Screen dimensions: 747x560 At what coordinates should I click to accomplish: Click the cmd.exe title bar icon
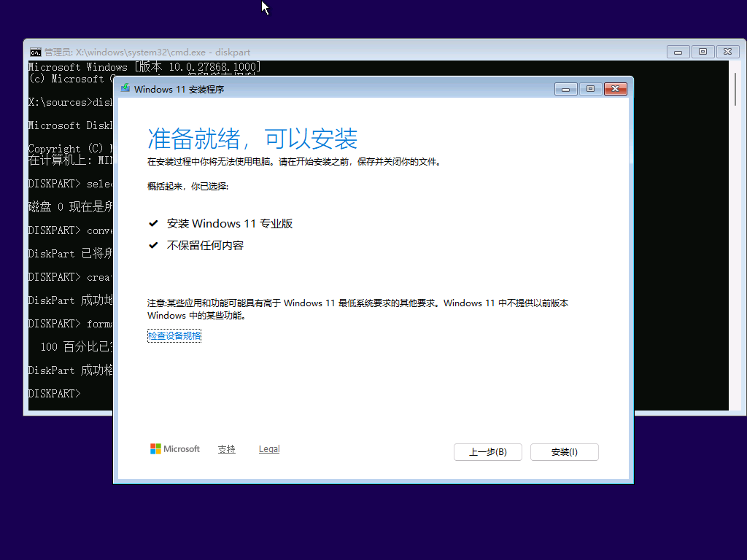pos(36,52)
